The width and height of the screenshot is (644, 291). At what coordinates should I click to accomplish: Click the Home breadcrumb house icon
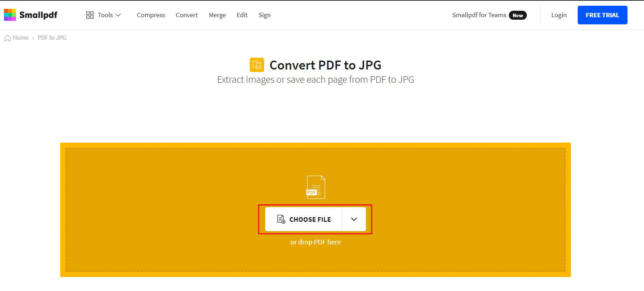(8, 38)
